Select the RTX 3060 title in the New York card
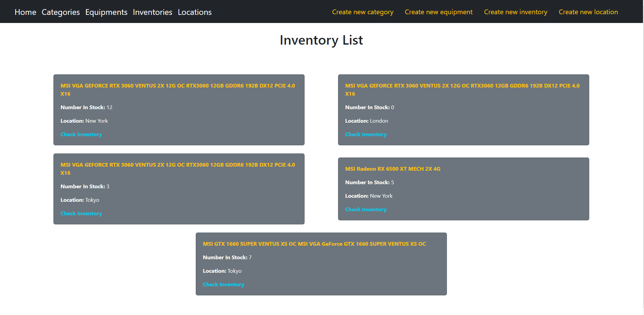644x315 pixels. click(x=177, y=90)
